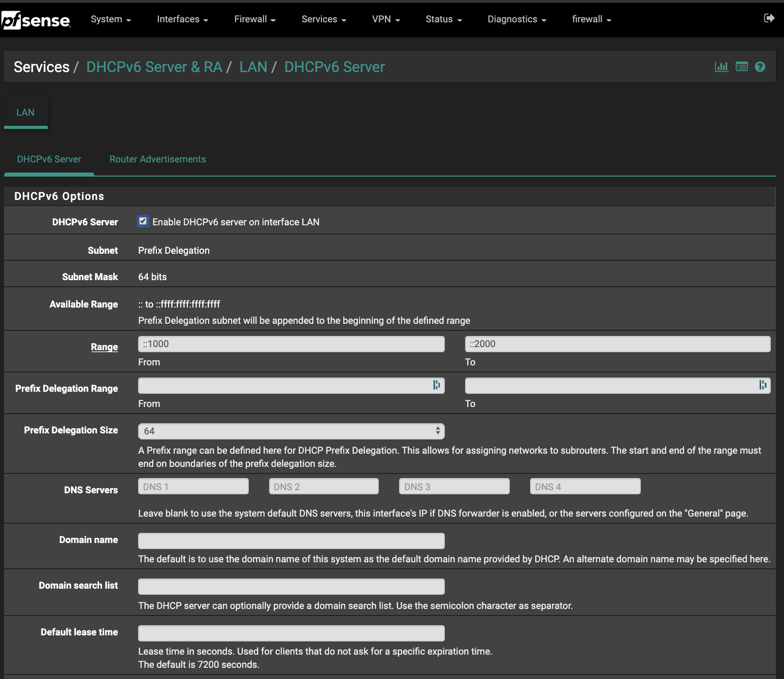Screen dimensions: 784x679
Task: Open the Firewall menu
Action: click(254, 19)
